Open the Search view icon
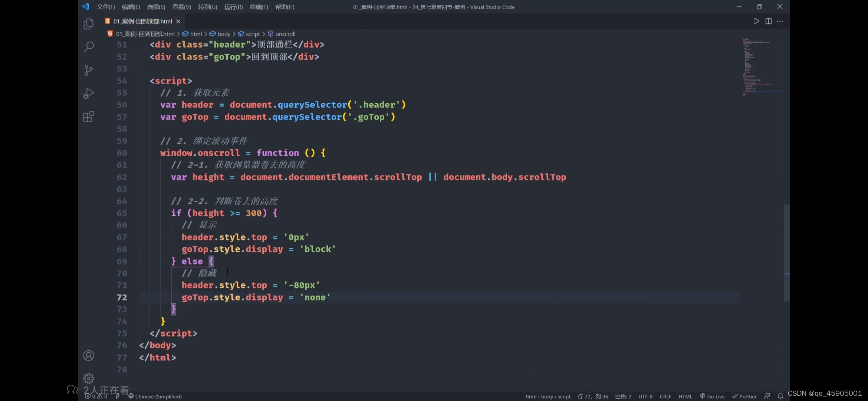This screenshot has height=401, width=868. click(88, 47)
